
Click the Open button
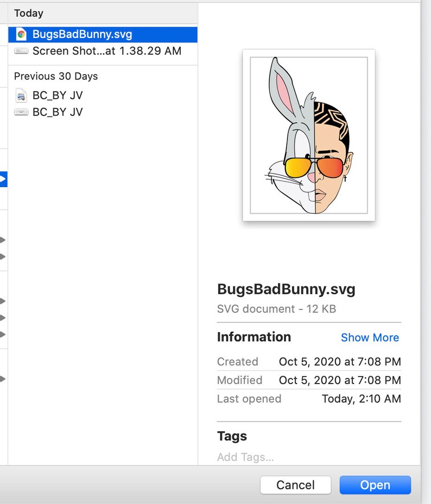click(x=375, y=485)
